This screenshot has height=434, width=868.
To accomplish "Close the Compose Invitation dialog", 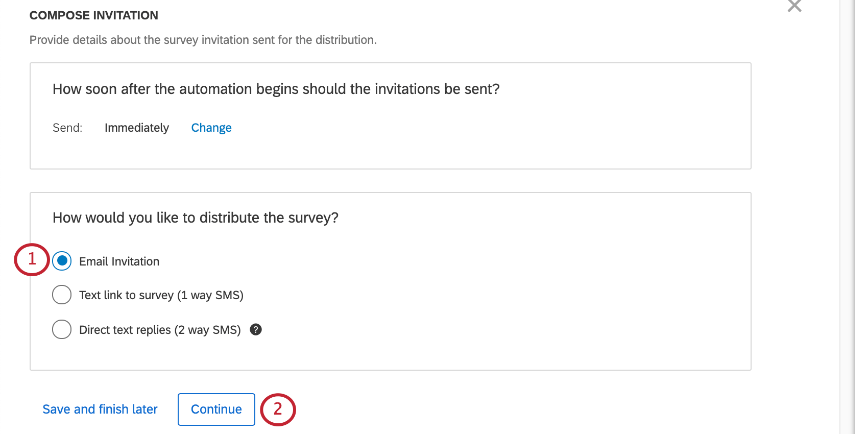I will tap(794, 6).
